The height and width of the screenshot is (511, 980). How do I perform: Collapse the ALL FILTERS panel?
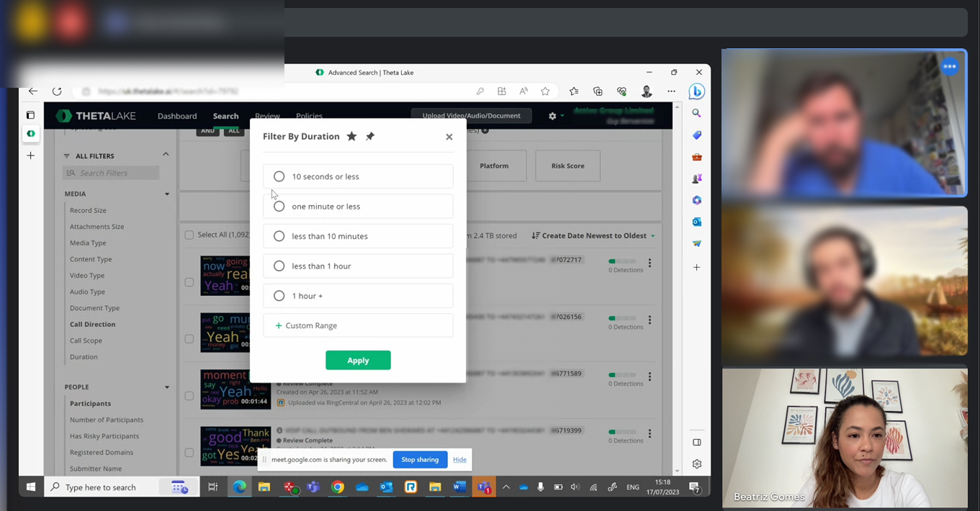point(166,154)
